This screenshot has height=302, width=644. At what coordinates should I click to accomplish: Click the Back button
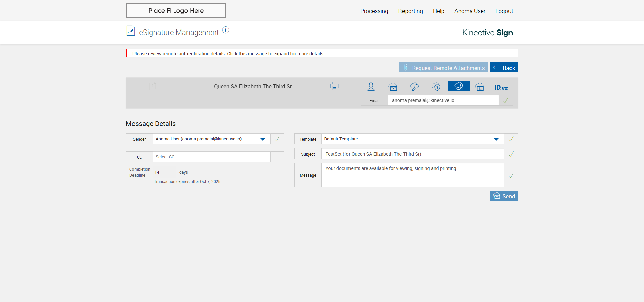[x=504, y=68]
